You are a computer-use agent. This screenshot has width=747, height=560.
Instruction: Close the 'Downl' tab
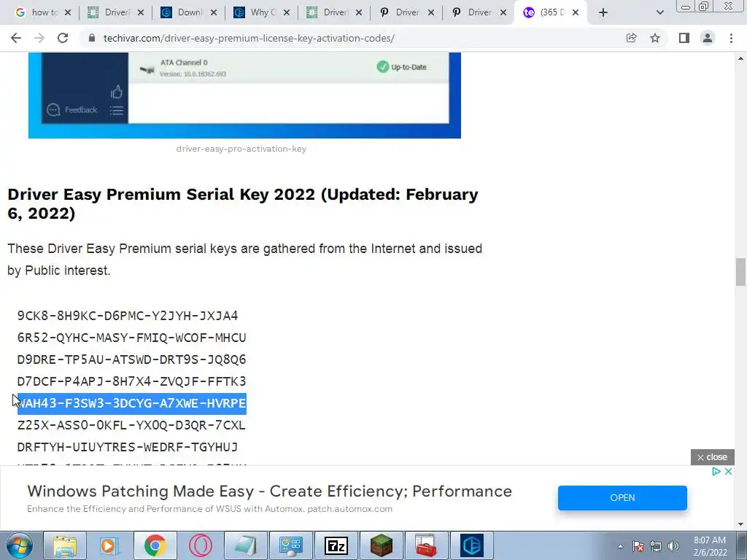pyautogui.click(x=214, y=12)
